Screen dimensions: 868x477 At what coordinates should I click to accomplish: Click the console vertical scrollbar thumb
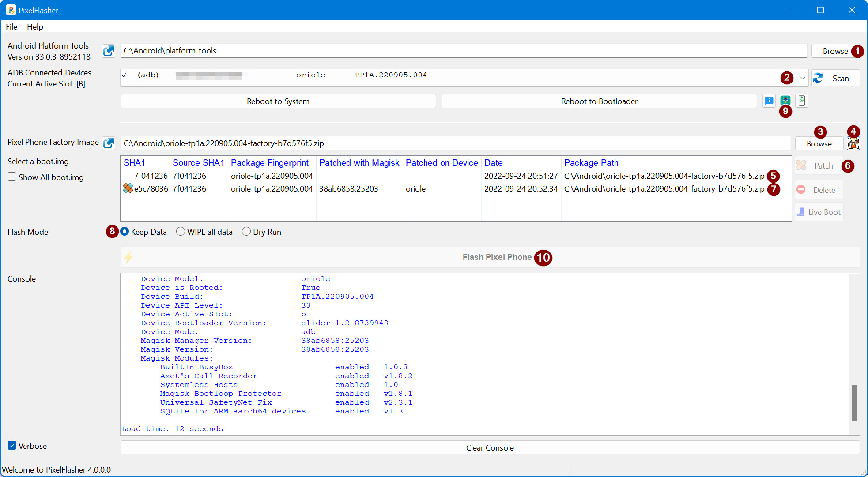[854, 403]
